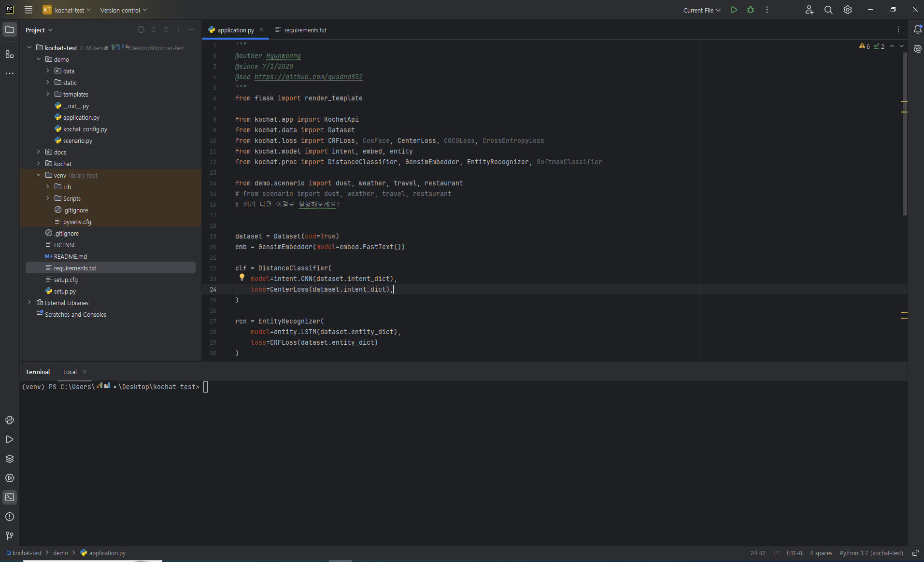This screenshot has height=562, width=924.
Task: Click into the terminal prompt input
Action: pyautogui.click(x=205, y=387)
